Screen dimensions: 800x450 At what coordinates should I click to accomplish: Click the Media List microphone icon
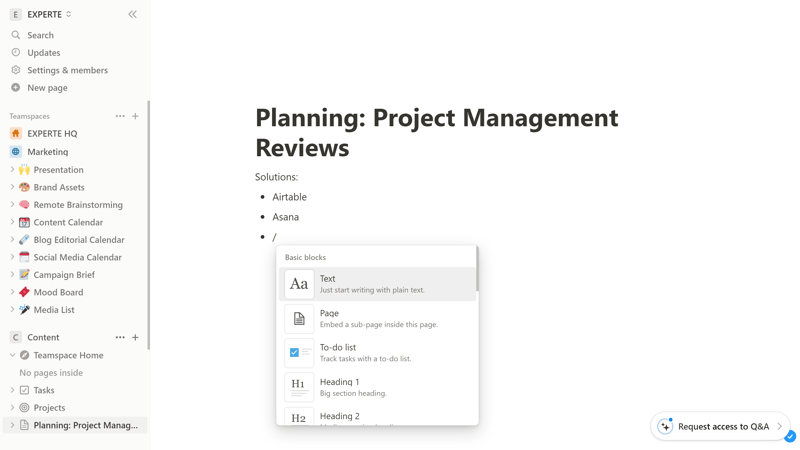tap(24, 309)
